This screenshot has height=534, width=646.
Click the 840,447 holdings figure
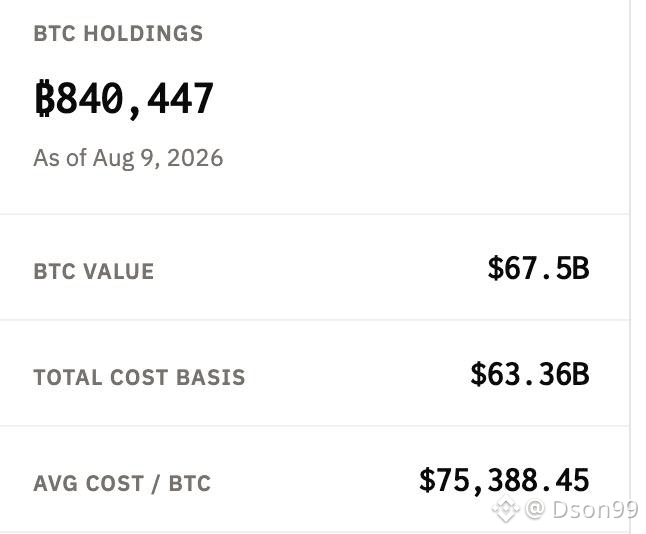(x=134, y=99)
